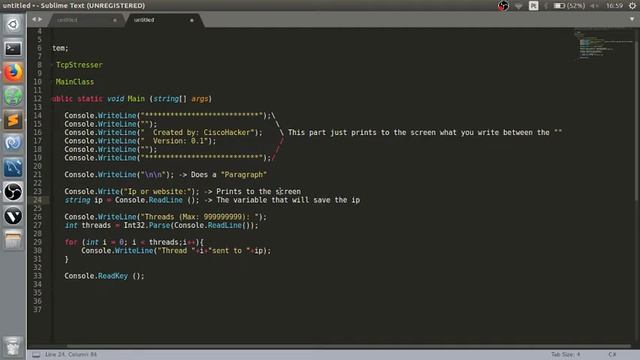The width and height of the screenshot is (640, 360).
Task: Open the network indicator menu
Action: pos(518,6)
